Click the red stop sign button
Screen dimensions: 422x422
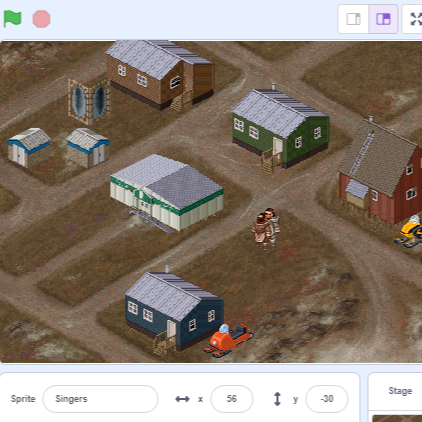coord(41,19)
